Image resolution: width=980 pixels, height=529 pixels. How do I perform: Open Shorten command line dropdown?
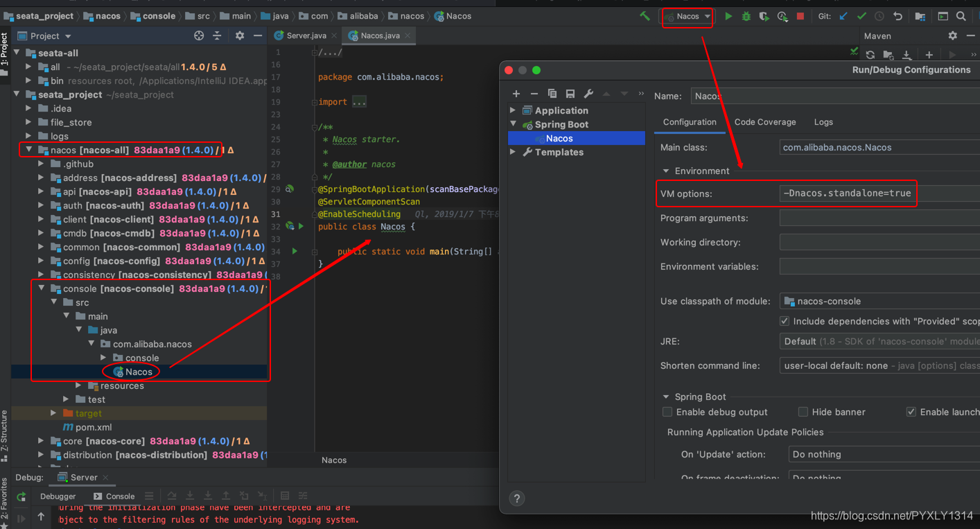tap(880, 365)
